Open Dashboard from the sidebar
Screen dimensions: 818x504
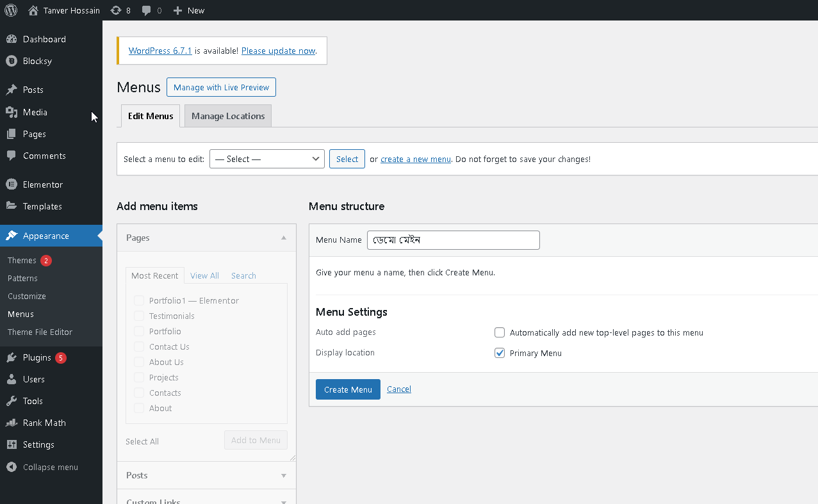(44, 39)
